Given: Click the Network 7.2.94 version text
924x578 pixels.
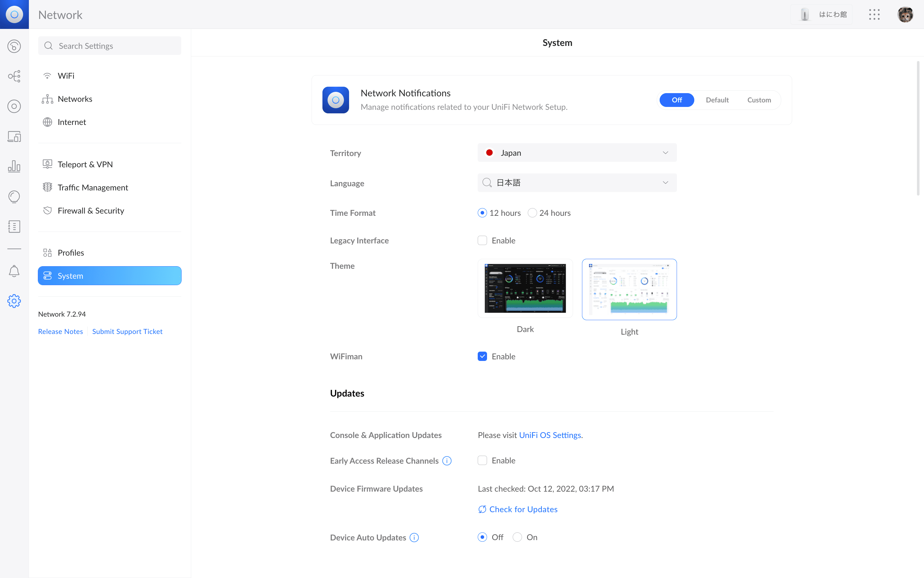Looking at the screenshot, I should click(x=62, y=314).
